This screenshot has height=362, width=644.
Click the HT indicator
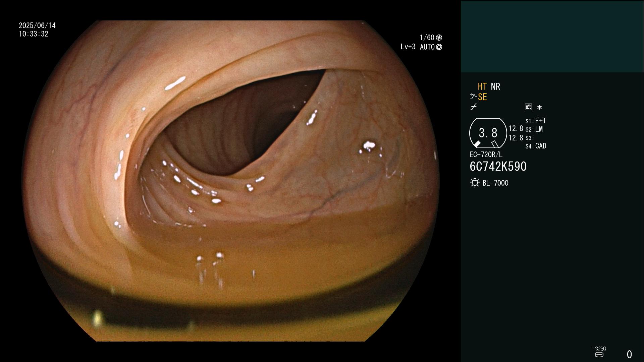pyautogui.click(x=482, y=86)
